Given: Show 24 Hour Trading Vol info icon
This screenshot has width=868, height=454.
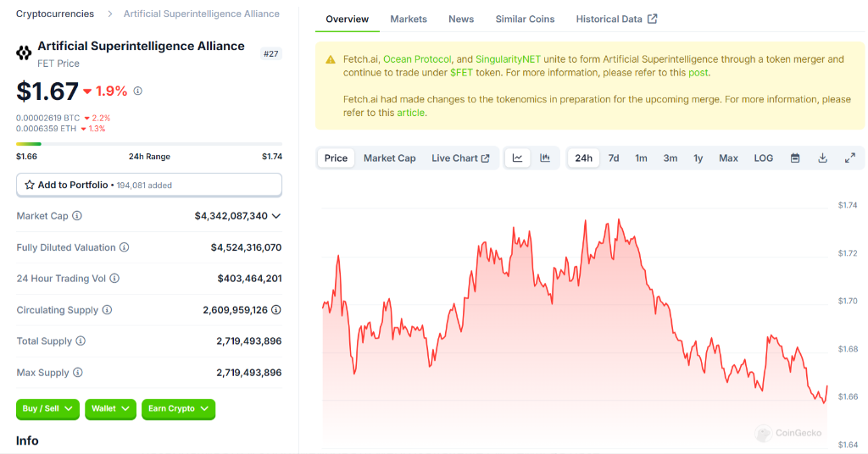Looking at the screenshot, I should coord(114,278).
